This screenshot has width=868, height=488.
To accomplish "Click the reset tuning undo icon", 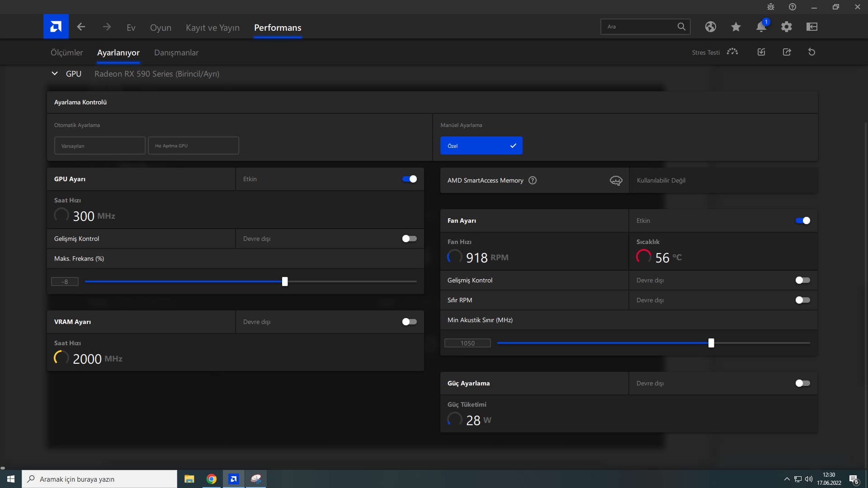I will [x=811, y=52].
